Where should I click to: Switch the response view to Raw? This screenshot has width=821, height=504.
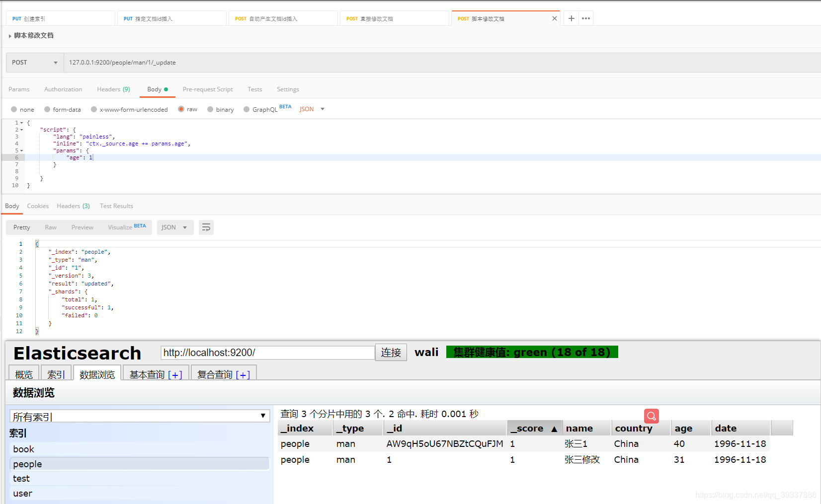[51, 227]
